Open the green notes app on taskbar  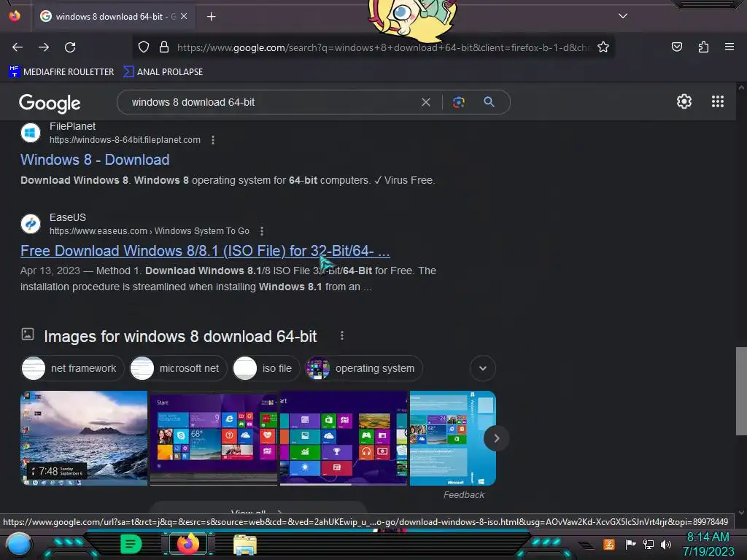(131, 544)
